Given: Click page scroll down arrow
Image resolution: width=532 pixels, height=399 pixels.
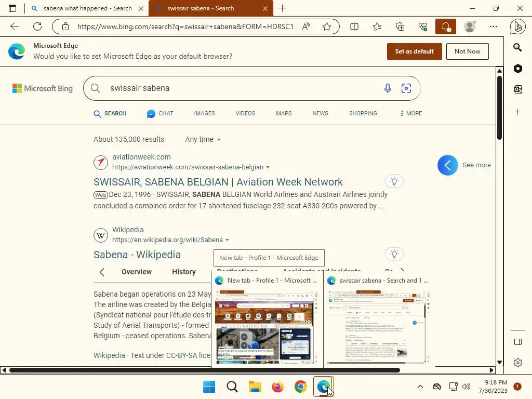Looking at the screenshot, I should (x=499, y=362).
